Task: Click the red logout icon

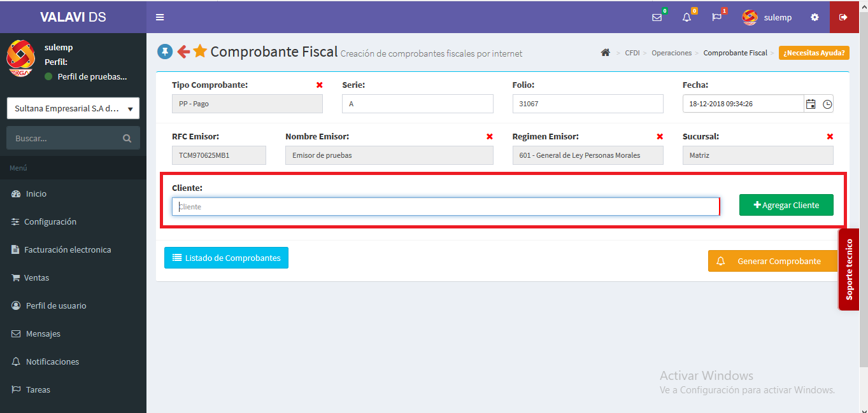Action: coord(843,17)
